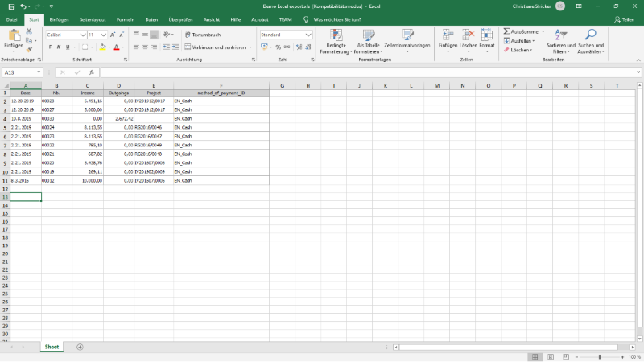Apply the cell borders icon
Viewport: 644px width, 362px height.
(x=85, y=47)
